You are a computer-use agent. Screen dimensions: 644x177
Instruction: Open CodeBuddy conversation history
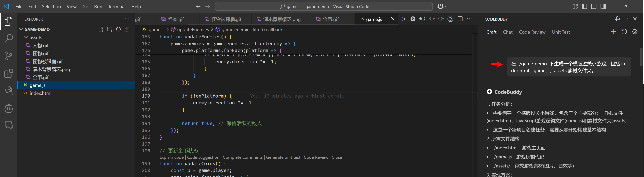[x=624, y=32]
